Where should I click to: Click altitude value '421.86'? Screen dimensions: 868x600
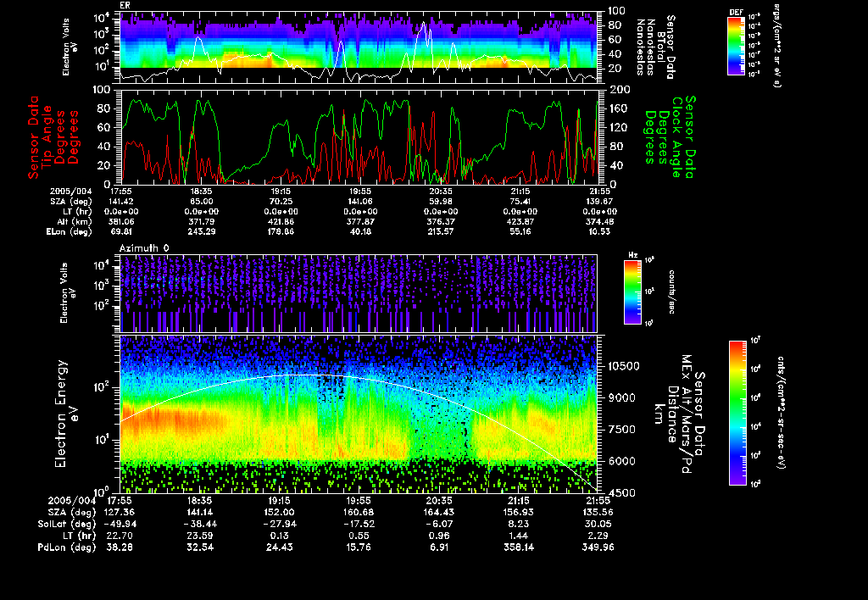(x=280, y=221)
